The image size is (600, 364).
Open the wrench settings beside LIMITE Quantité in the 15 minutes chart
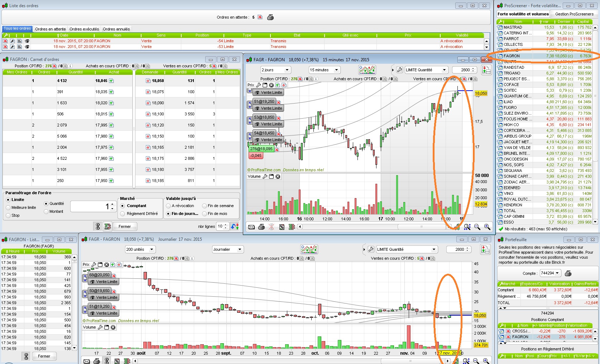tap(399, 70)
